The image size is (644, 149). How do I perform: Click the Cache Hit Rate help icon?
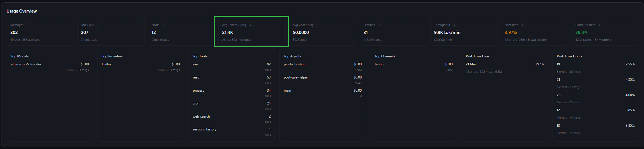click(x=600, y=25)
